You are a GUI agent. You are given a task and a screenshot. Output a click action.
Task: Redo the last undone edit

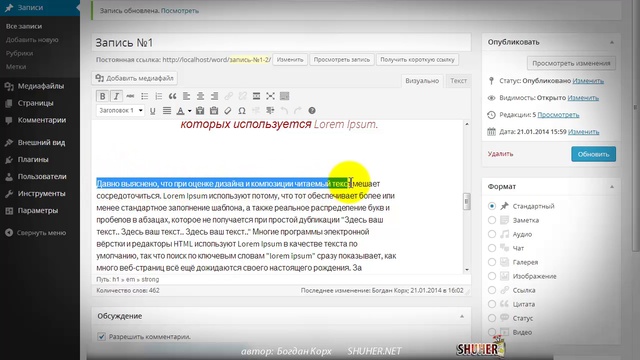[298, 111]
